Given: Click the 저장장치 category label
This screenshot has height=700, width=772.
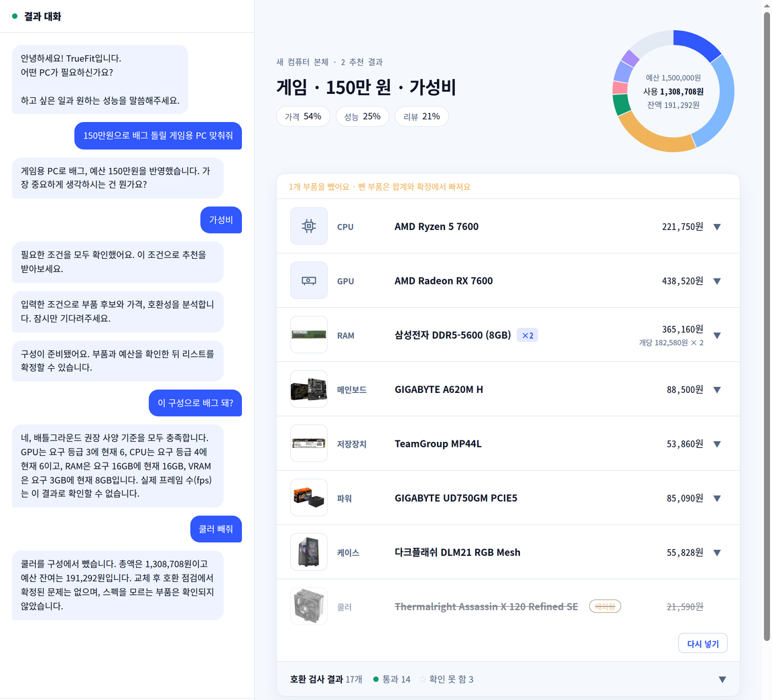Looking at the screenshot, I should point(352,444).
